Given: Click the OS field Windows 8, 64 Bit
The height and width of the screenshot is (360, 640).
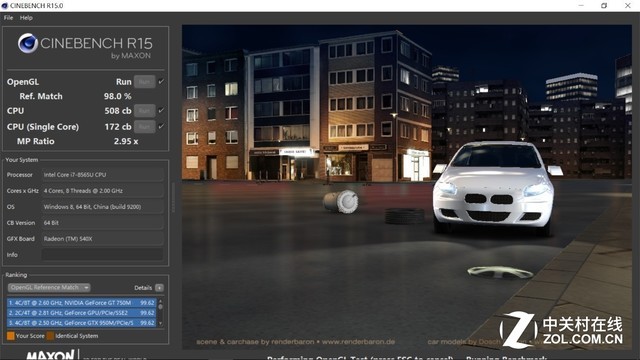Looking at the screenshot, I should [102, 207].
